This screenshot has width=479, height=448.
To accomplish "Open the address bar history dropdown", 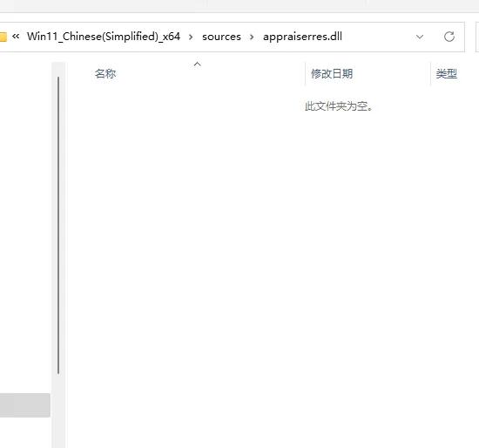I will (420, 37).
